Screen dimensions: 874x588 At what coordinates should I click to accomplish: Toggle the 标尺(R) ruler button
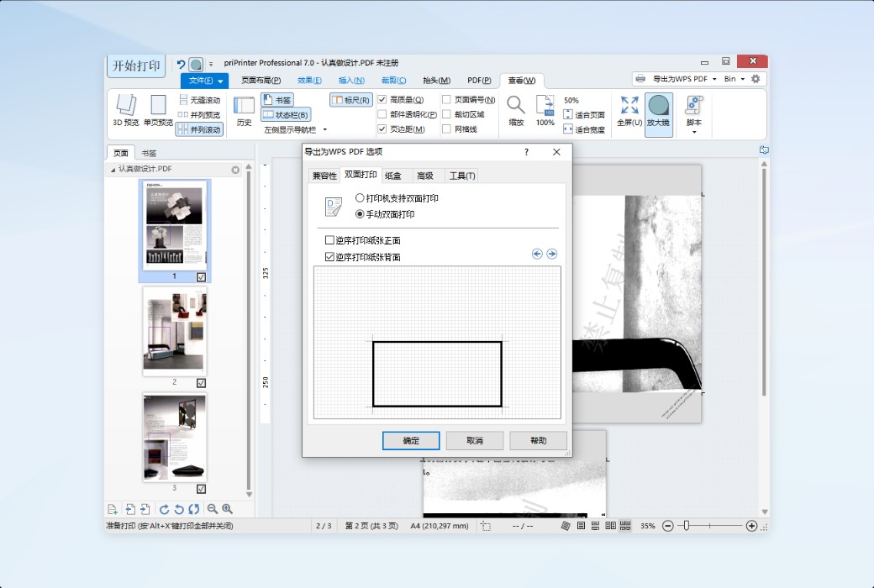(x=351, y=100)
